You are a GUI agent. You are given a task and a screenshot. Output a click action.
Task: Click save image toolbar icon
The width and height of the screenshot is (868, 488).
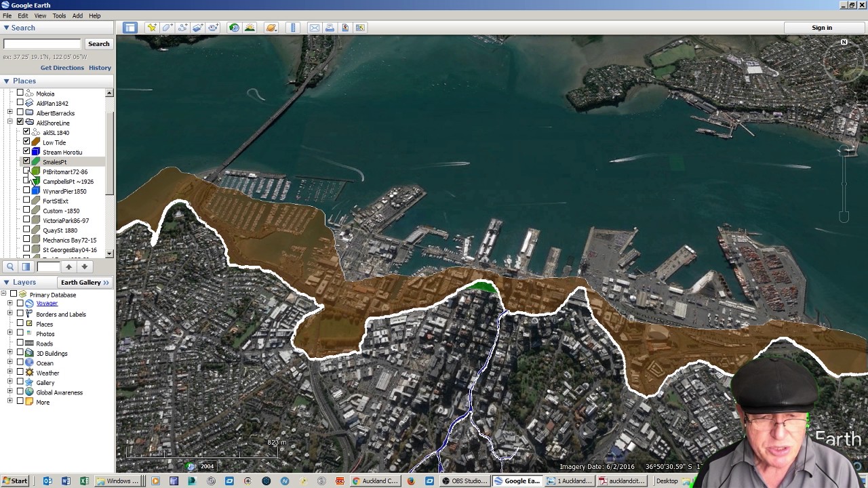(x=345, y=28)
